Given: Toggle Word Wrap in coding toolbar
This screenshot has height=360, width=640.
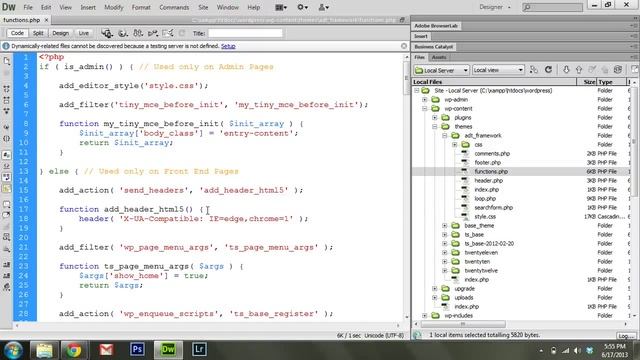Looking at the screenshot, I should pyautogui.click(x=7, y=177).
